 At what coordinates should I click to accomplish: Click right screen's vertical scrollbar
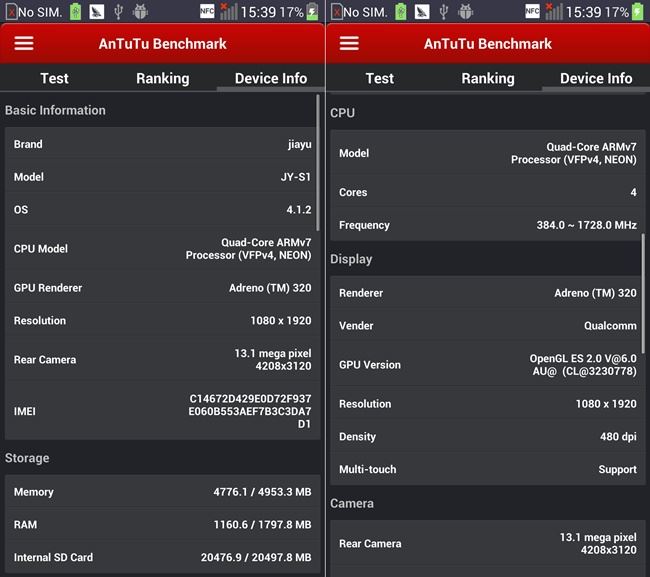pyautogui.click(x=643, y=293)
